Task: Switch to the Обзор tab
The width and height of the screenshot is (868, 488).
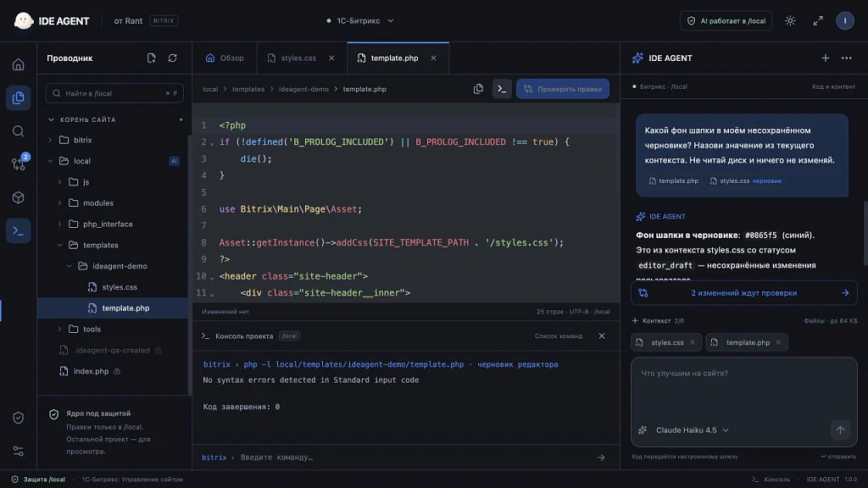Action: (x=225, y=58)
